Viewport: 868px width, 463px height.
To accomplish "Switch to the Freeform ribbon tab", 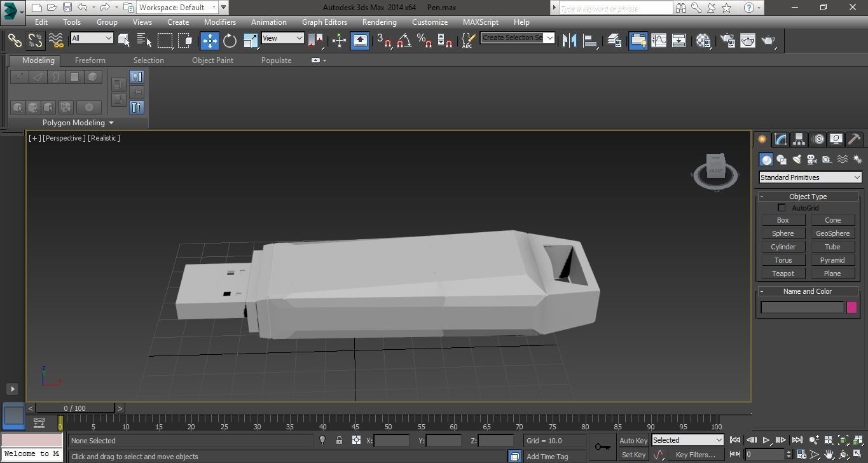I will click(90, 60).
